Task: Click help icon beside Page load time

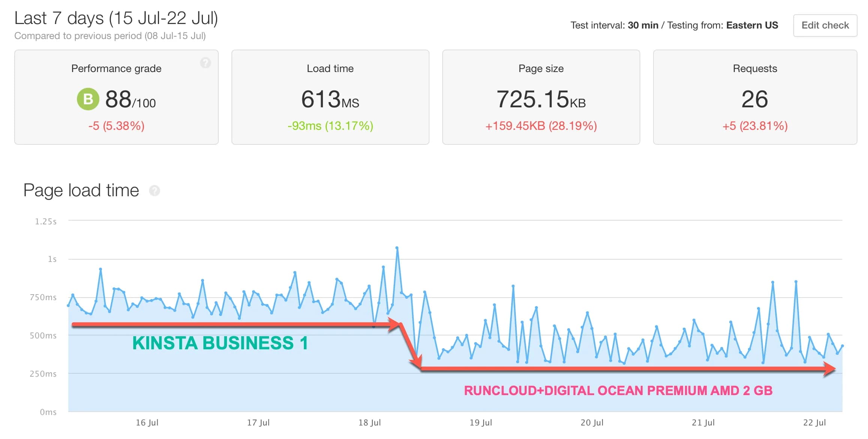Action: (x=155, y=191)
